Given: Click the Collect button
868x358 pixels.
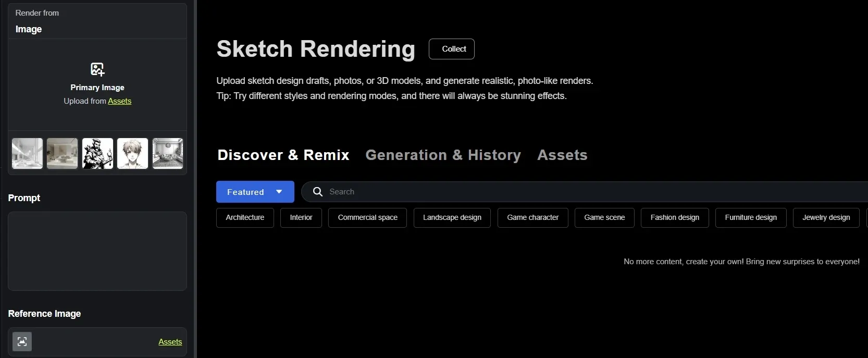Looking at the screenshot, I should click(452, 49).
